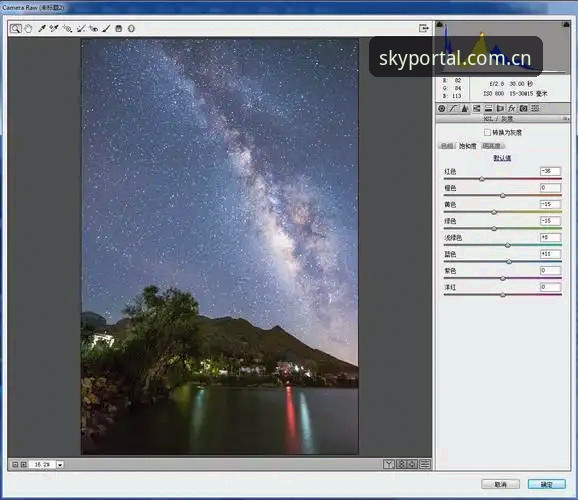Click the 浅绿色 saturation slider handle
The height and width of the screenshot is (500, 578).
point(508,245)
